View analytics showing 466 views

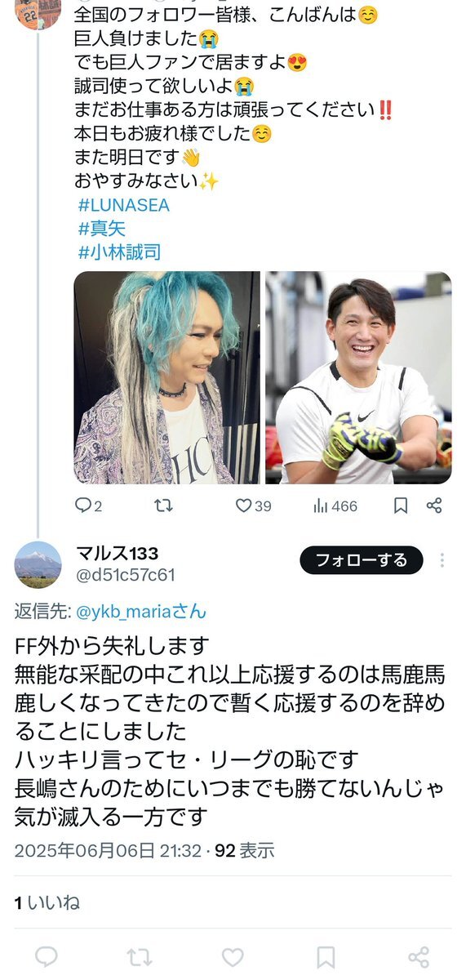point(335,506)
